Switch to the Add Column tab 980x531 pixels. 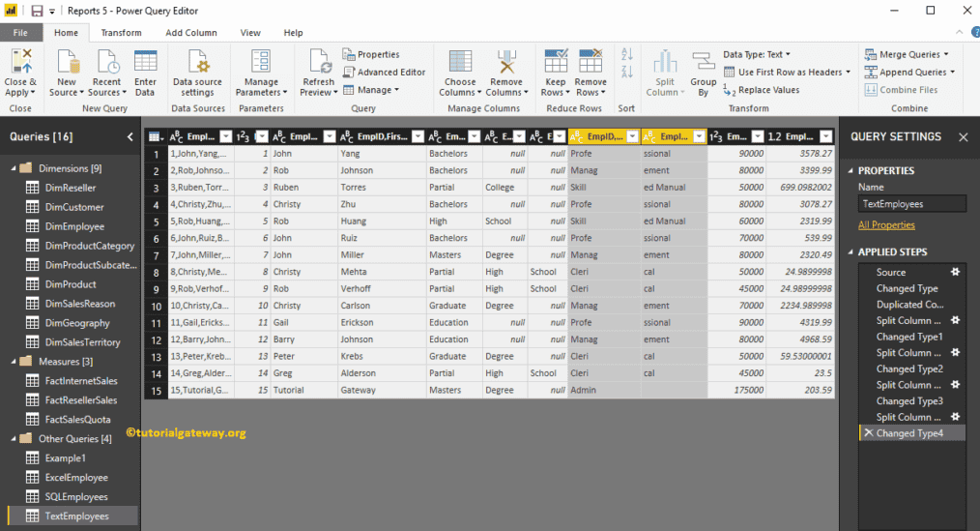point(191,33)
